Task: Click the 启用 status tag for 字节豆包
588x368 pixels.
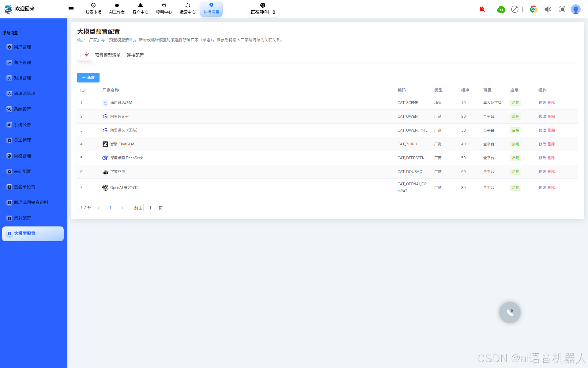Action: [x=516, y=172]
